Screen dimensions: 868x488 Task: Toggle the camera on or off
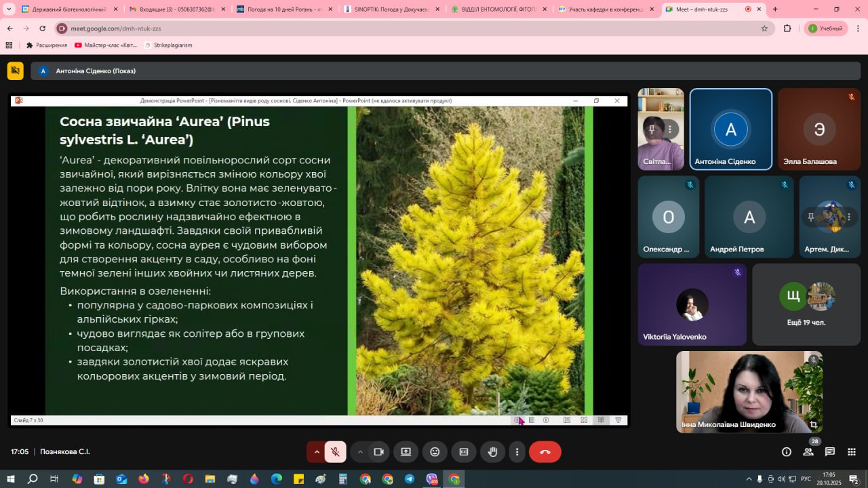[379, 452]
